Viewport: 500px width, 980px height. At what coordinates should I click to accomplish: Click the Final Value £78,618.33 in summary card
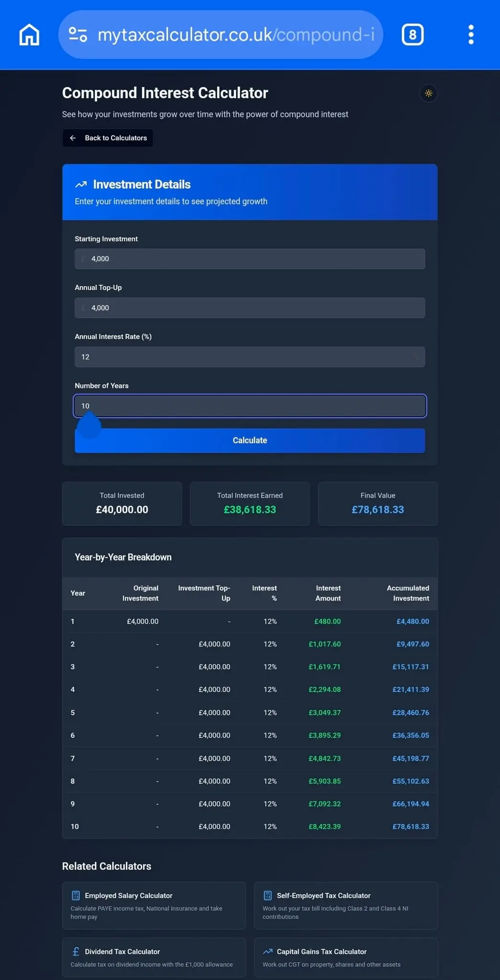pyautogui.click(x=378, y=510)
